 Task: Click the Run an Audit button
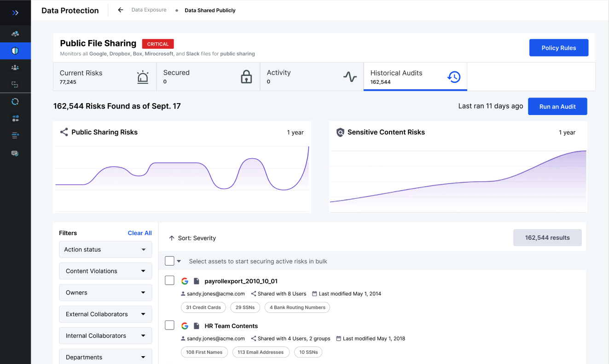click(557, 106)
